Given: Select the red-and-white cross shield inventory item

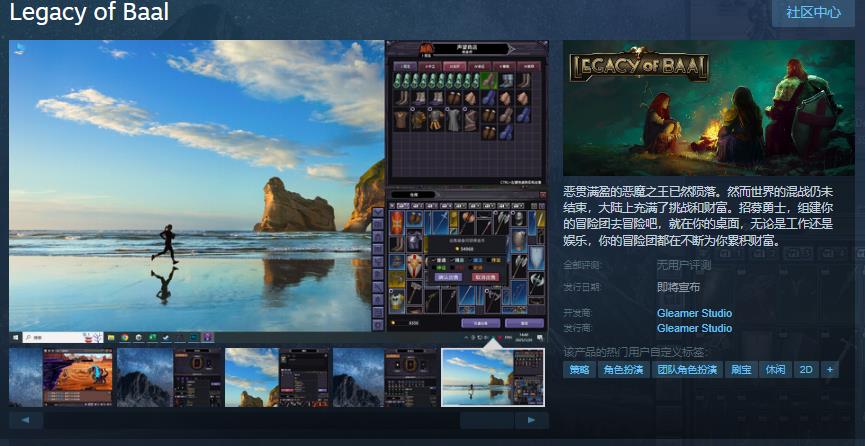Looking at the screenshot, I should pyautogui.click(x=414, y=266).
